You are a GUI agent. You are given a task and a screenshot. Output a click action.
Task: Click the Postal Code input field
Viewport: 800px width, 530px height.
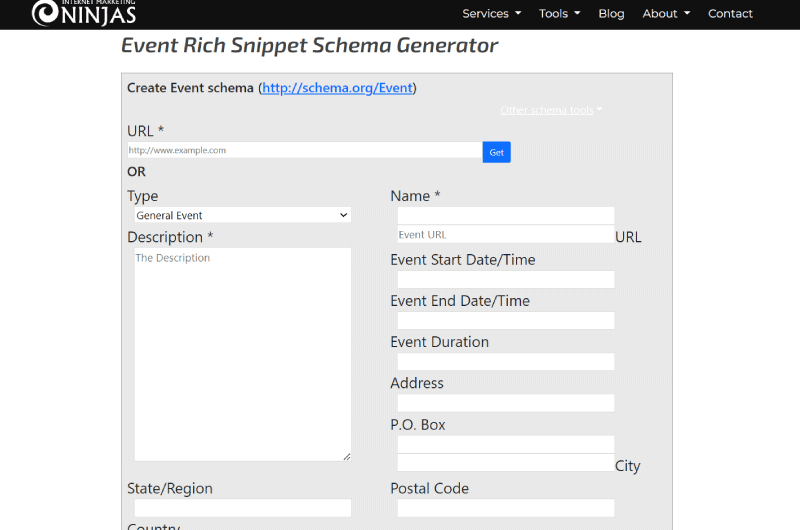(x=506, y=508)
